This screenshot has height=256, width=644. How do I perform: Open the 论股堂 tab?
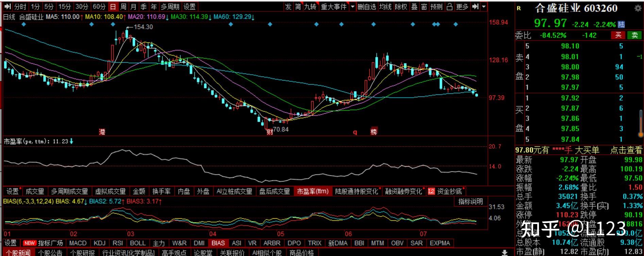[x=203, y=253]
